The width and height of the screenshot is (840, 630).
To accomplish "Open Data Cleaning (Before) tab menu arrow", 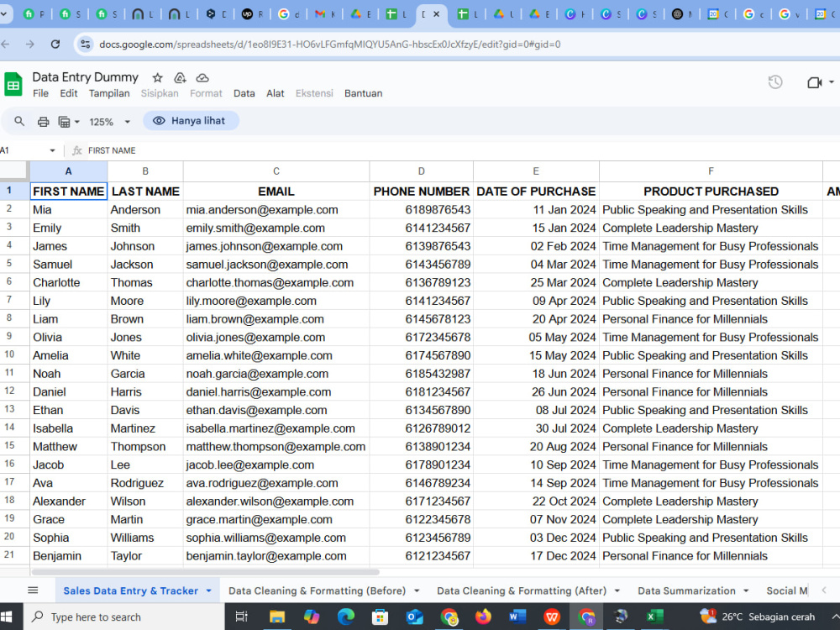I will [x=417, y=591].
